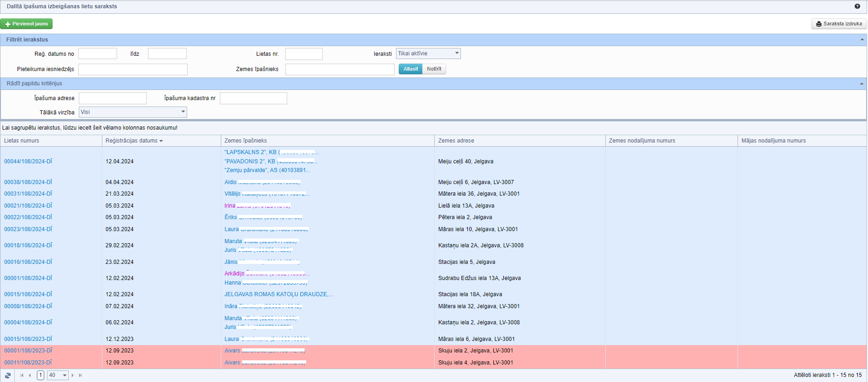Sort by Mājas nodalījuma numurs header
Image resolution: width=868 pixels, height=382 pixels.
(774, 141)
